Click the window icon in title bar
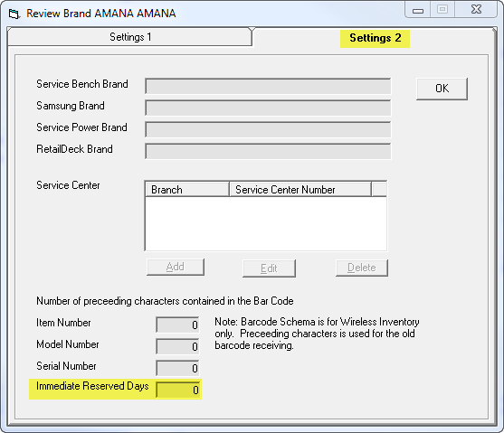 tap(14, 14)
